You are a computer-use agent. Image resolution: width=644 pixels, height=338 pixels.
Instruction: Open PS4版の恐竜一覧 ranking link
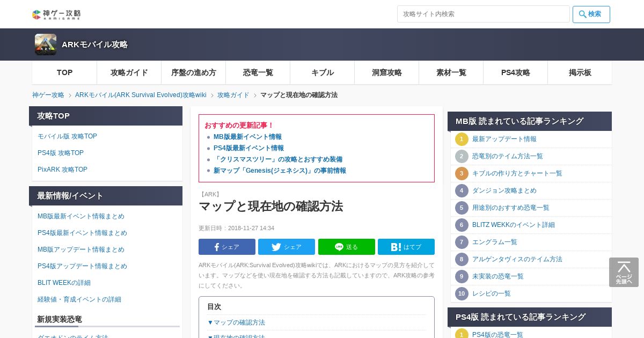497,335
